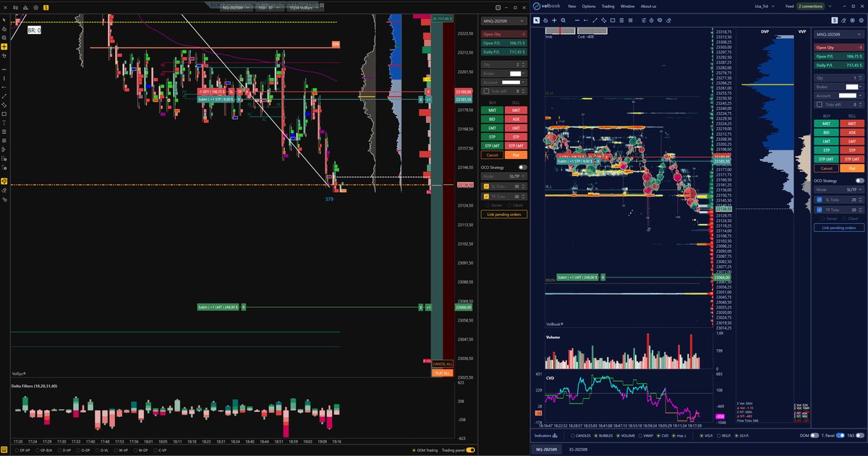Screen dimensions: 868x456
Task: Select the crosshair tool in volbook toolbar
Action: (554, 20)
